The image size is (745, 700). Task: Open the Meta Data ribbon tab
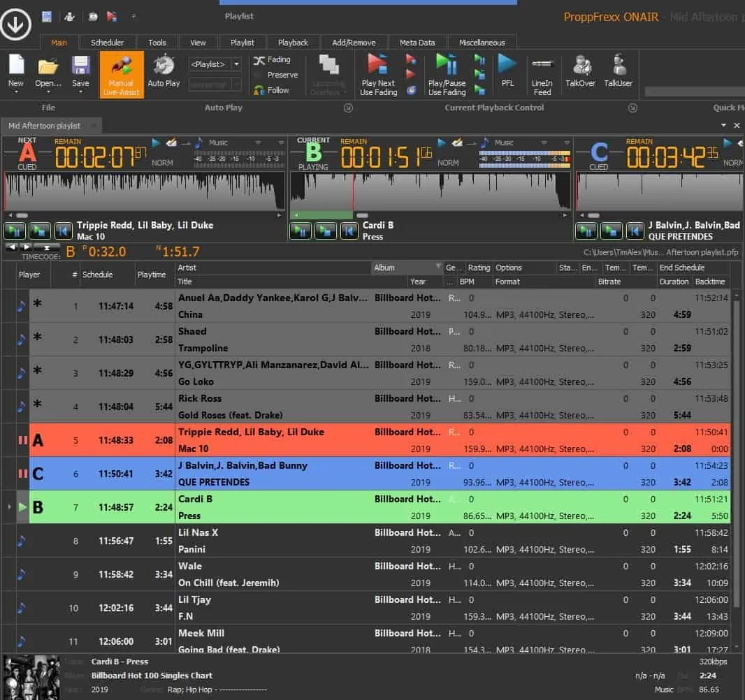click(417, 42)
